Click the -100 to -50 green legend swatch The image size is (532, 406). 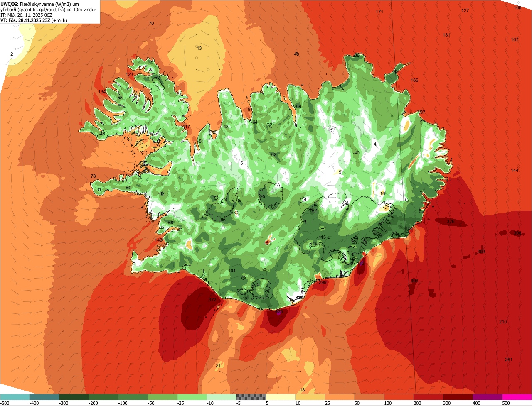(133, 397)
